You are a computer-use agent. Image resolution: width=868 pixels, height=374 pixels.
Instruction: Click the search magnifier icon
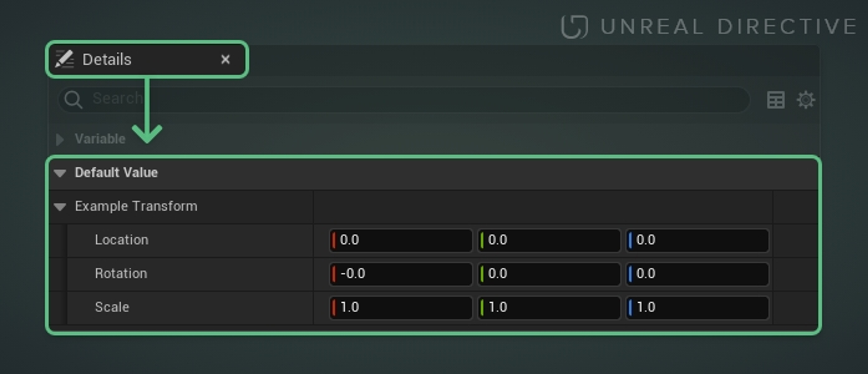pyautogui.click(x=73, y=100)
